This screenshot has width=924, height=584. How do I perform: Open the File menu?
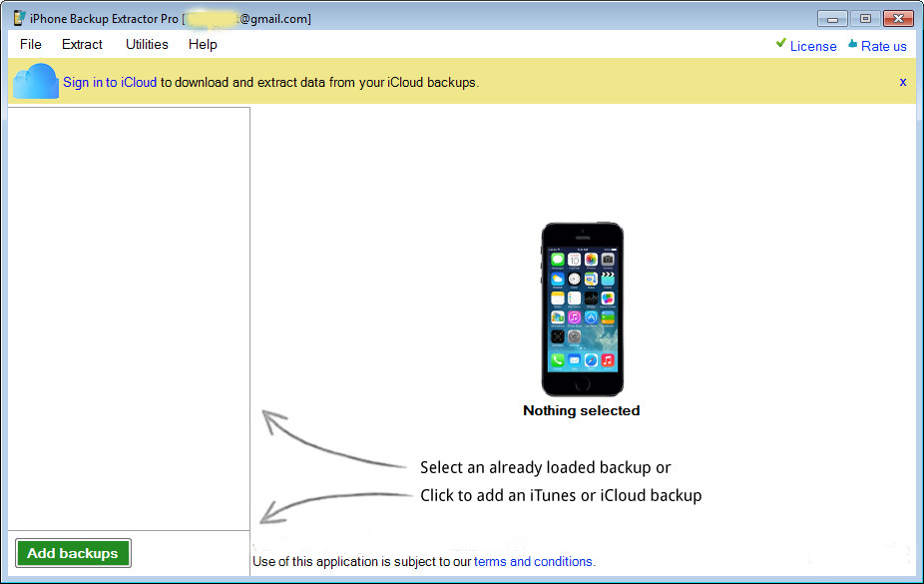pyautogui.click(x=30, y=44)
